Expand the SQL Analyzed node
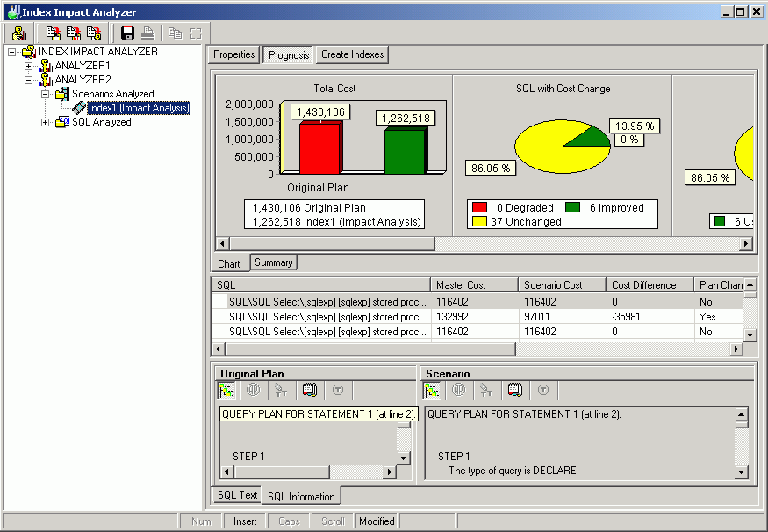The height and width of the screenshot is (532, 768). (x=46, y=122)
